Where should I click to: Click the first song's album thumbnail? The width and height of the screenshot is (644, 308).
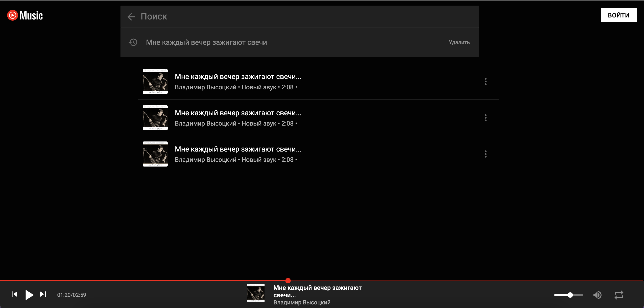[155, 81]
